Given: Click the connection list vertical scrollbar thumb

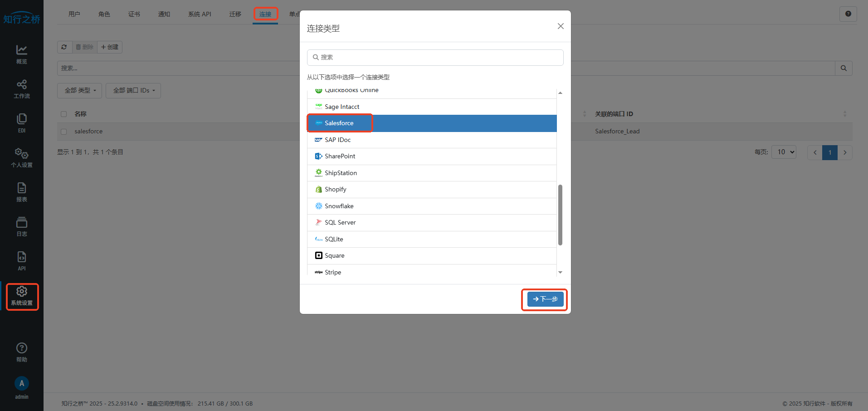Looking at the screenshot, I should pyautogui.click(x=560, y=215).
